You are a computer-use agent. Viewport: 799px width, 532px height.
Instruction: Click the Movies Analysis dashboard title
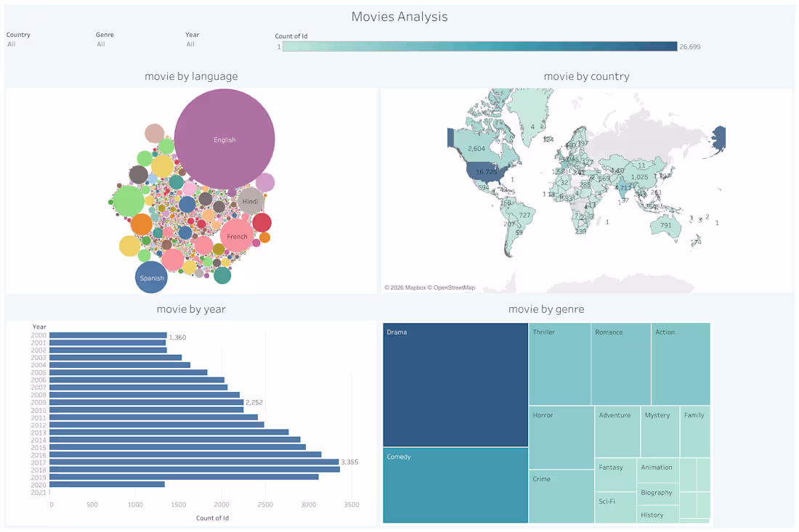click(x=399, y=16)
